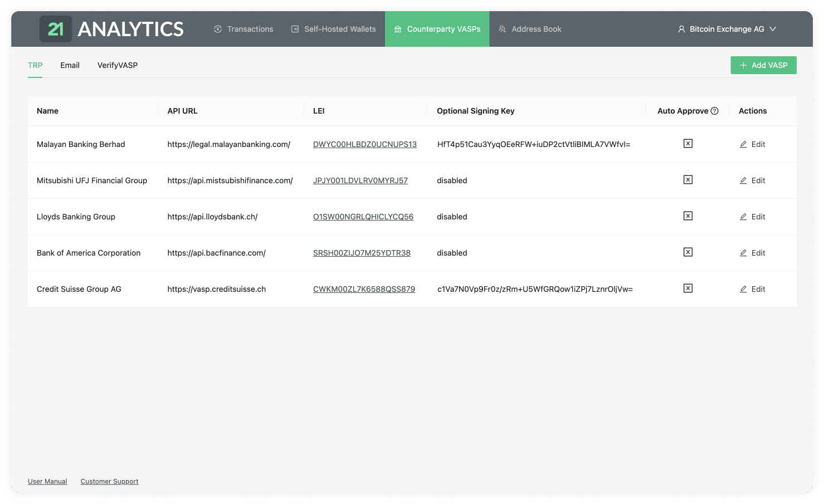Click the API URL column header
Screen dimensions: 824x504
[182, 111]
